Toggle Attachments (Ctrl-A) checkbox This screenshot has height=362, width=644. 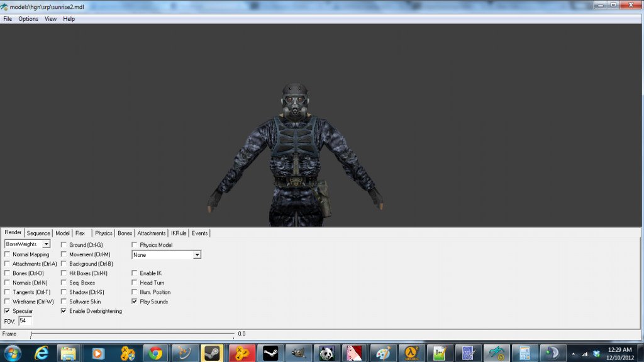(x=7, y=264)
